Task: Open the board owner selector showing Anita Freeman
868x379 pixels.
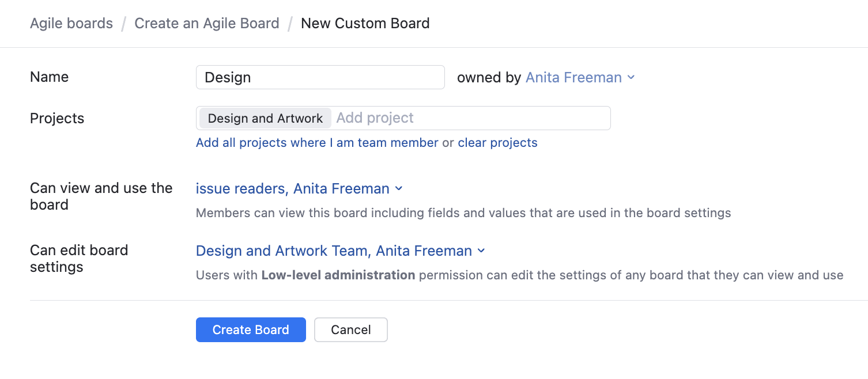Action: point(573,77)
